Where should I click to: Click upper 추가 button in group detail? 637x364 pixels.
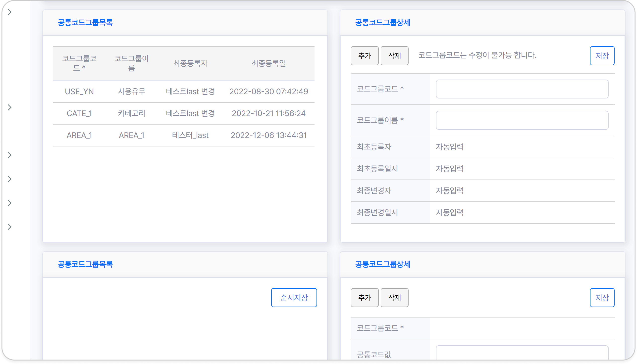click(364, 56)
